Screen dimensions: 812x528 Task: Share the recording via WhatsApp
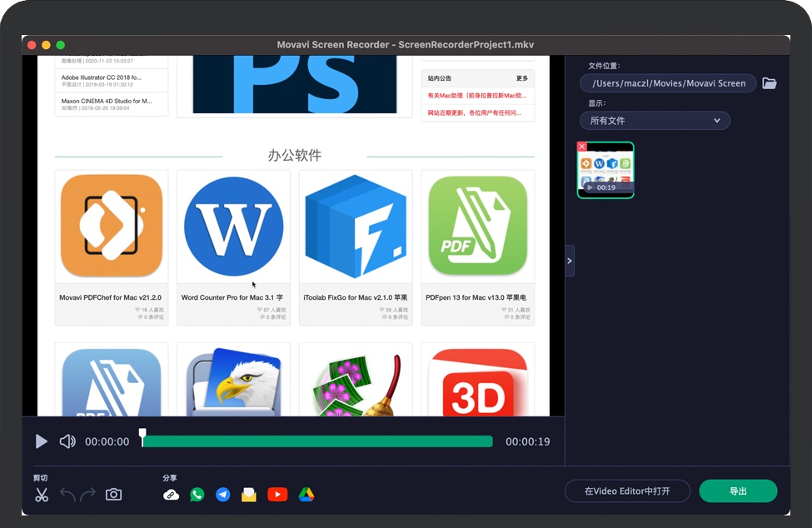(197, 494)
